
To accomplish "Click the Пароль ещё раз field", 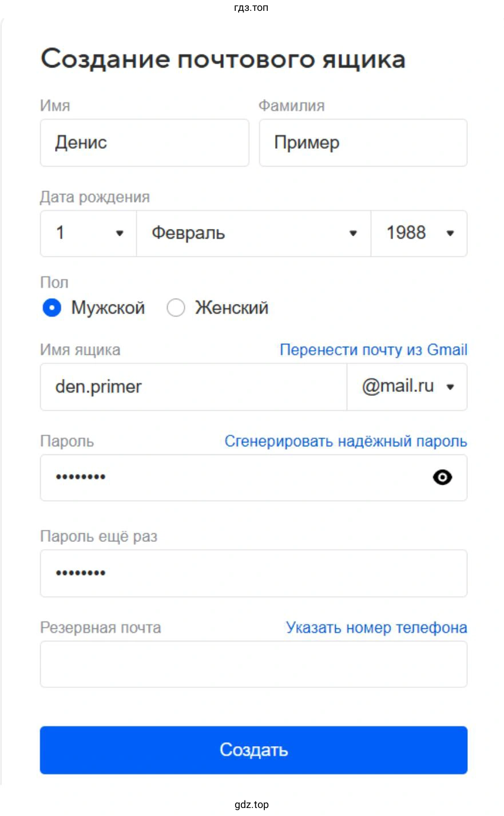I will click(253, 573).
